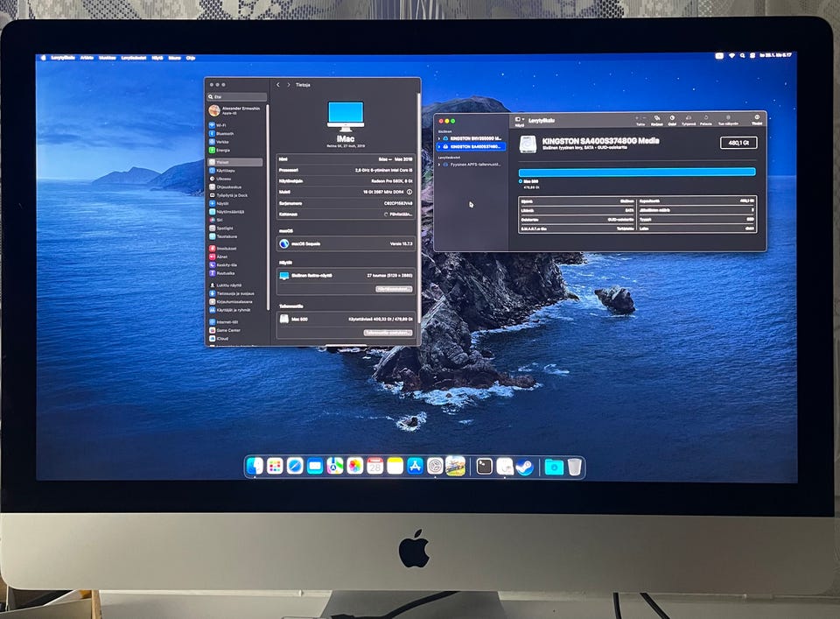Click the Prosessori row in Tietoja
This screenshot has width=840, height=619.
pyautogui.click(x=346, y=170)
